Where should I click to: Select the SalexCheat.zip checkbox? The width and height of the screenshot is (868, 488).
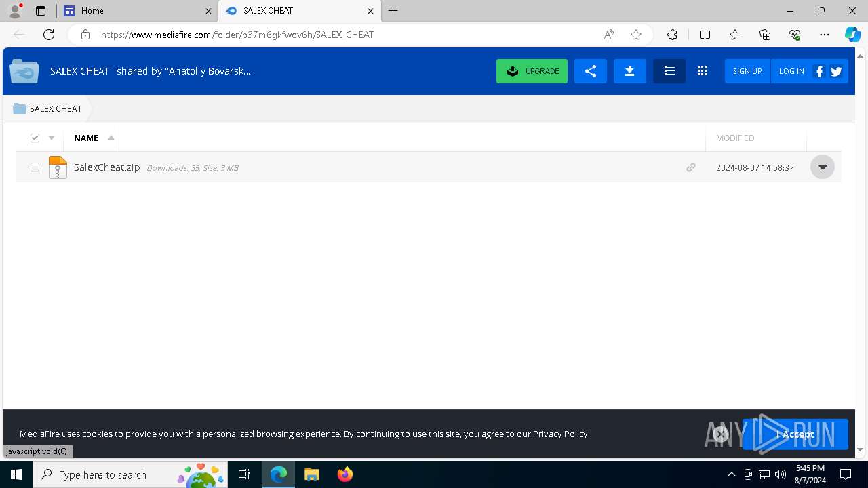35,167
